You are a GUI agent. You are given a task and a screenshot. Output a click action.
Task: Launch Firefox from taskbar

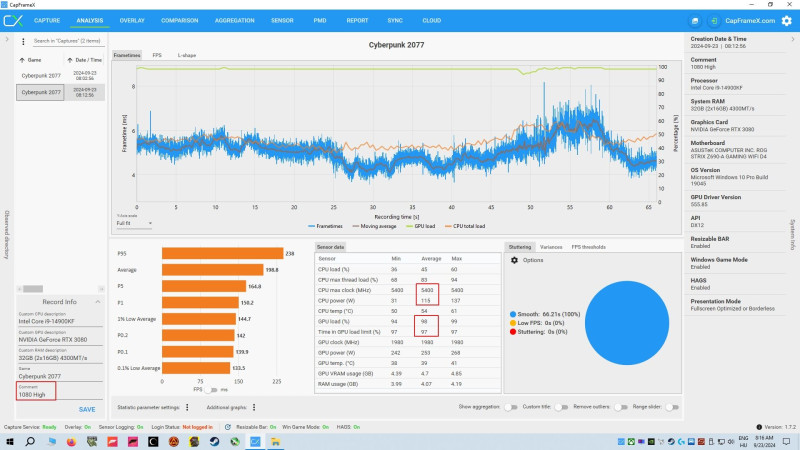pos(71,441)
